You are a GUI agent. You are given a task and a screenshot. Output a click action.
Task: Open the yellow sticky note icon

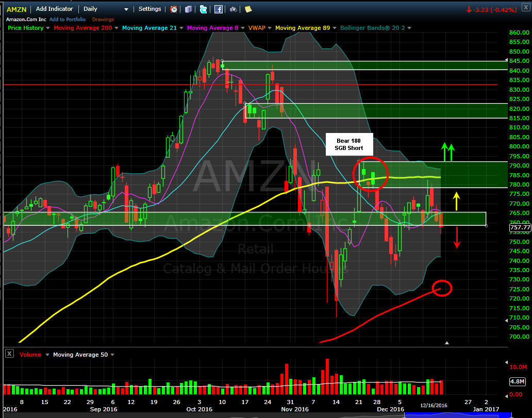tap(248, 9)
